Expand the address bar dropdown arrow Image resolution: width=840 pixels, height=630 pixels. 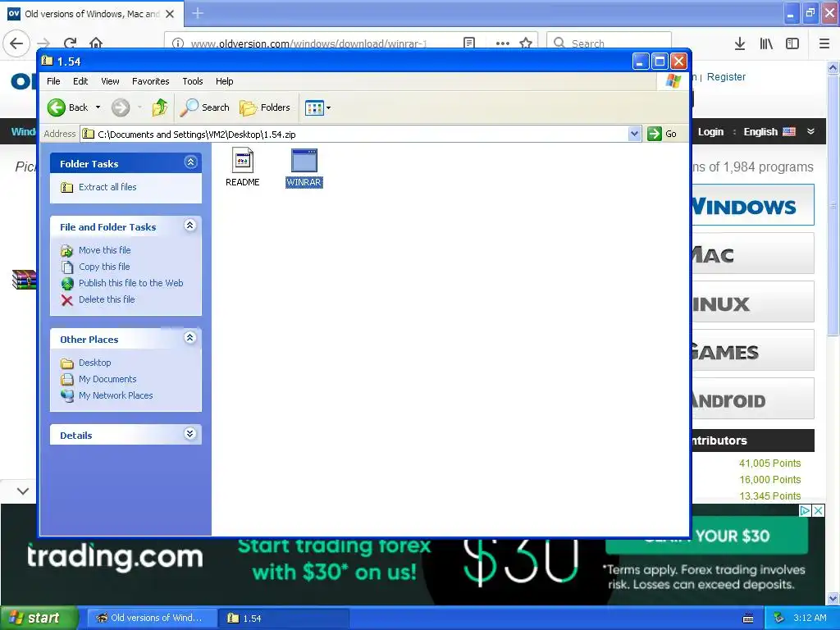click(634, 134)
